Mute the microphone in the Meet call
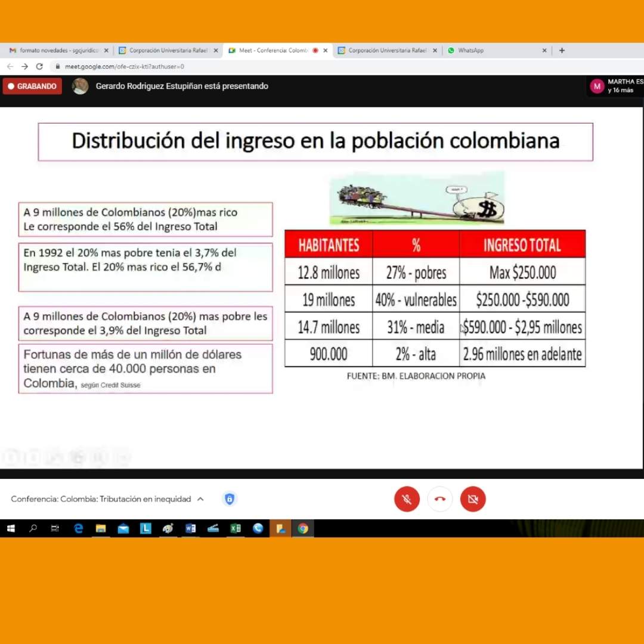644x644 pixels. 407,499
